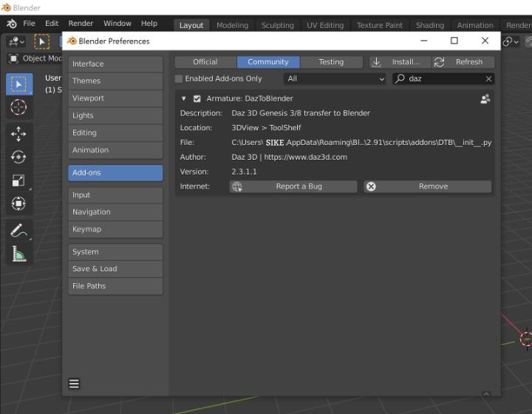Open Themes preferences section

click(115, 81)
